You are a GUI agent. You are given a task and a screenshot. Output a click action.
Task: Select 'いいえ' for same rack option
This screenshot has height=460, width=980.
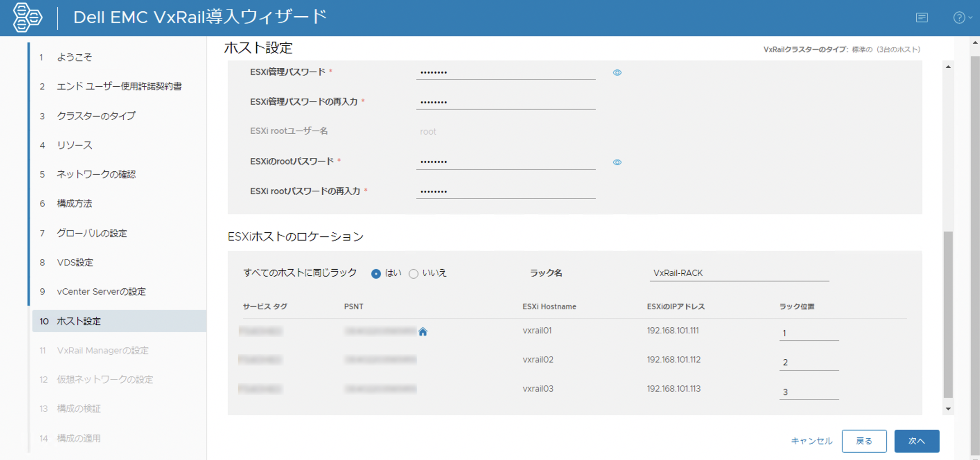[x=413, y=274]
